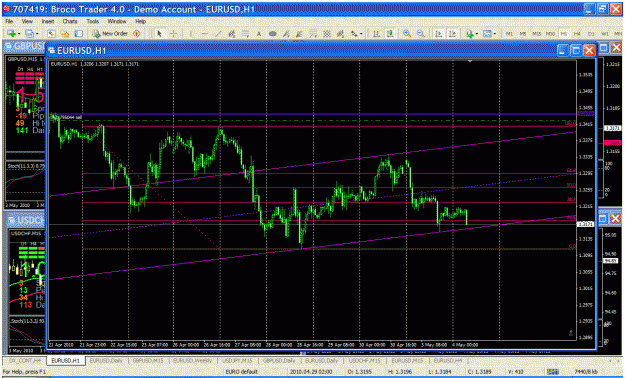Select the vertical line tool
The width and height of the screenshot is (625, 378).
point(191,34)
